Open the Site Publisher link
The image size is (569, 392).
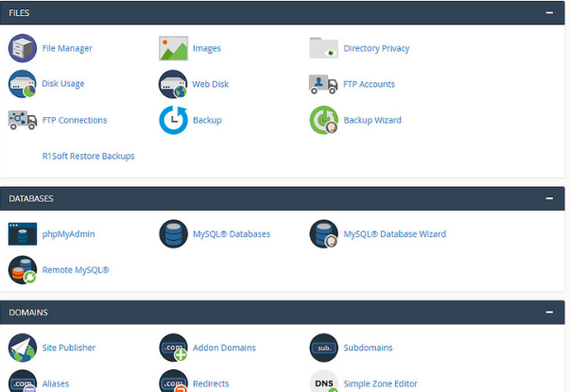69,348
